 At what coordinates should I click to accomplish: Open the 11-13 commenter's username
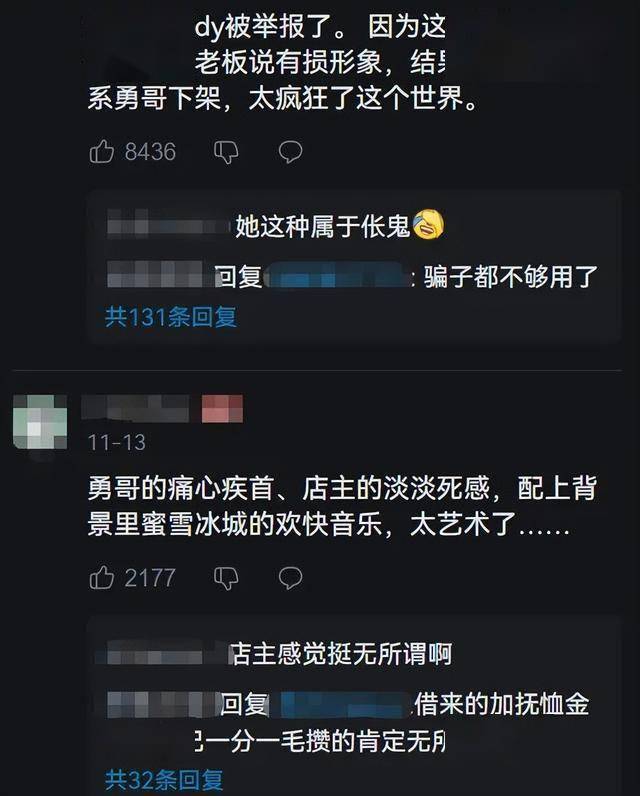135,409
